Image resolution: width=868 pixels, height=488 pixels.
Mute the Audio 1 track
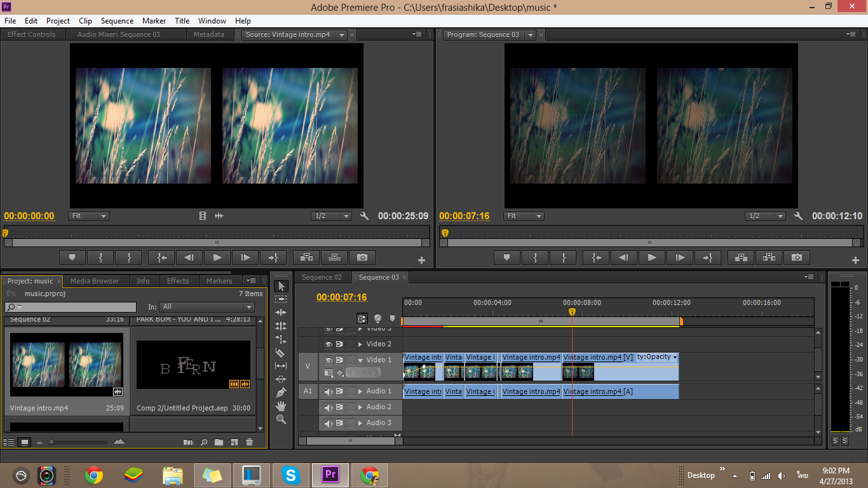pos(329,391)
